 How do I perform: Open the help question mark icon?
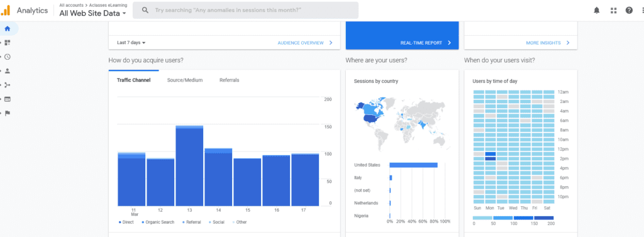(x=629, y=11)
